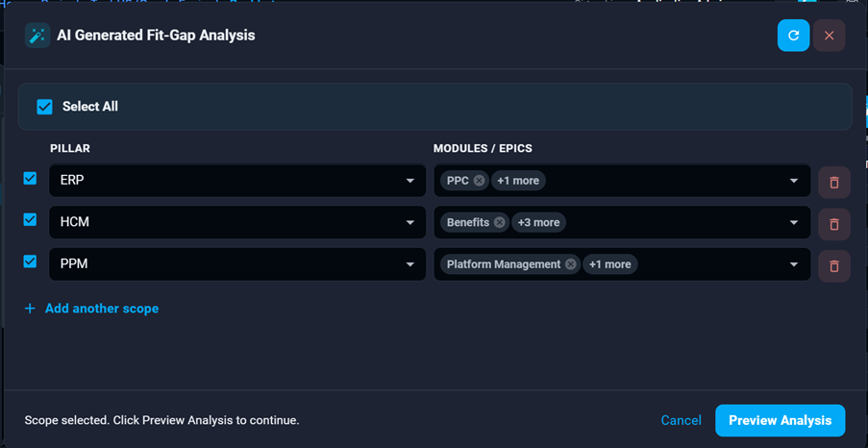Open the ERP pillar dropdown
868x448 pixels.
click(x=237, y=181)
